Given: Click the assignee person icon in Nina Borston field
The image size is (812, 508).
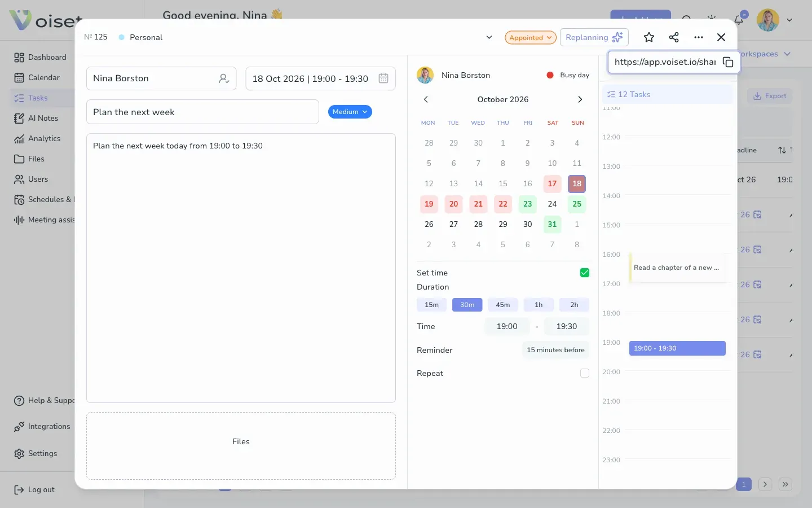Looking at the screenshot, I should coord(224,78).
